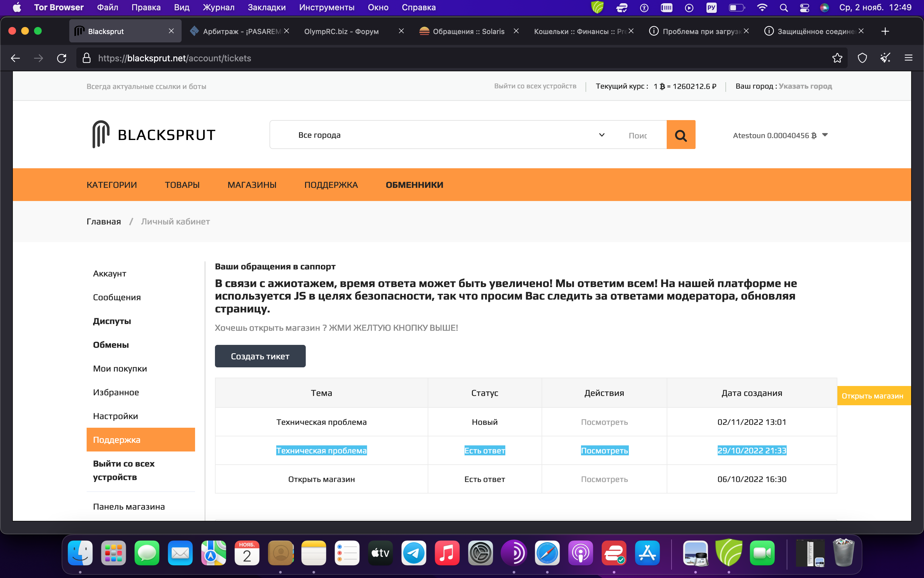
Task: Open the Инструменты menu
Action: [x=327, y=8]
